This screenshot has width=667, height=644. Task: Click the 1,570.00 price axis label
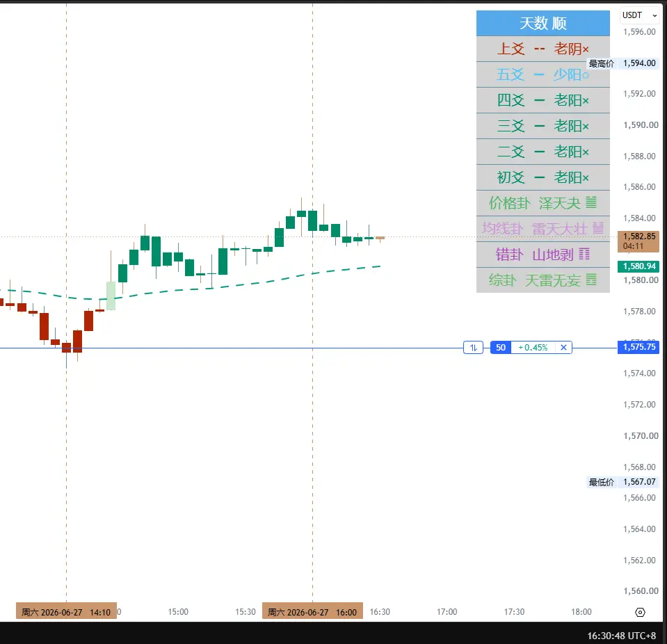pyautogui.click(x=641, y=436)
